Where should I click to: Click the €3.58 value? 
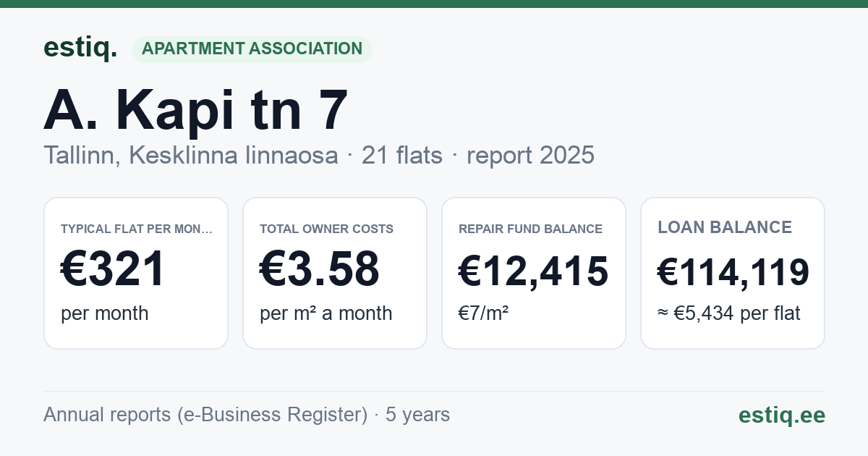pyautogui.click(x=320, y=269)
